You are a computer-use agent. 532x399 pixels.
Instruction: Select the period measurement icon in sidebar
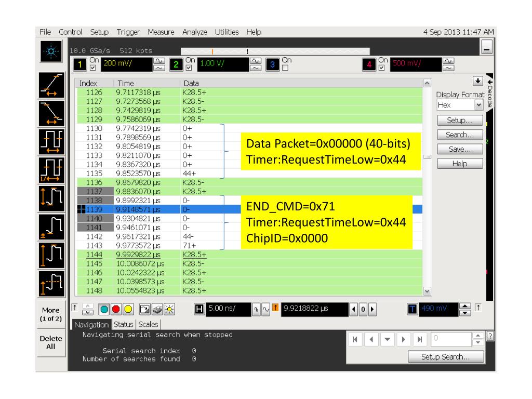pos(51,141)
